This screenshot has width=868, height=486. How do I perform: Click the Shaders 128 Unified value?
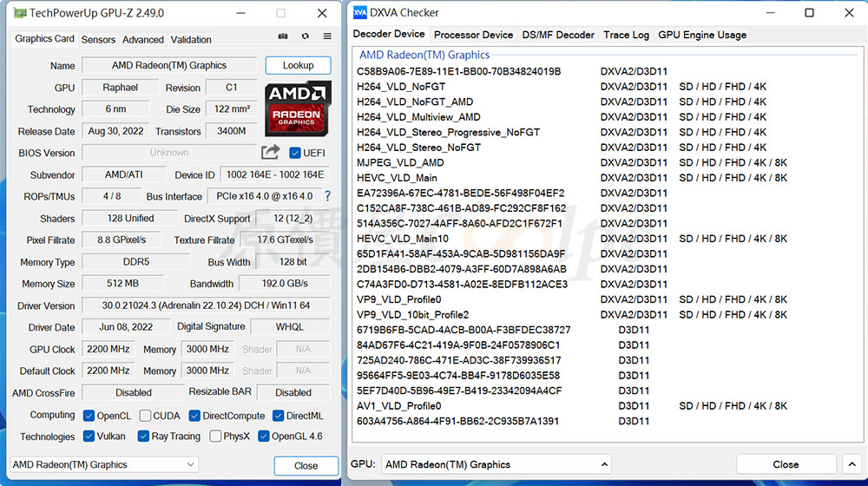point(131,218)
